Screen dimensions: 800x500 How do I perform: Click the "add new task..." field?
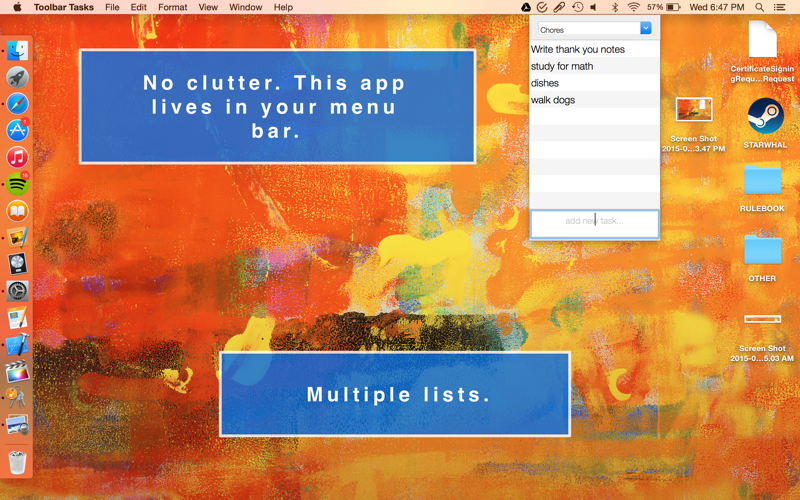(594, 223)
